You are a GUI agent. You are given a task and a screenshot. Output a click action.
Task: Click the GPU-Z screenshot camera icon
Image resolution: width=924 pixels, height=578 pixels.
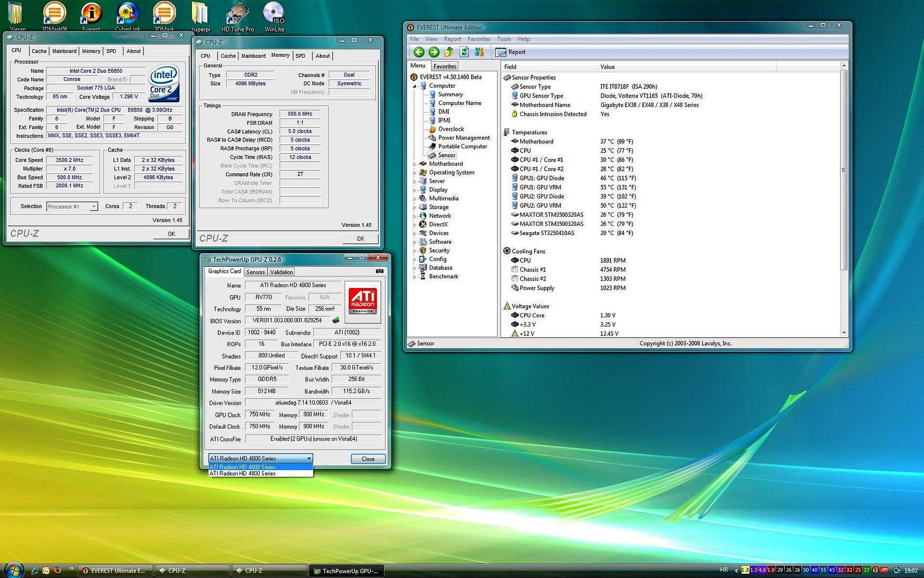[380, 271]
